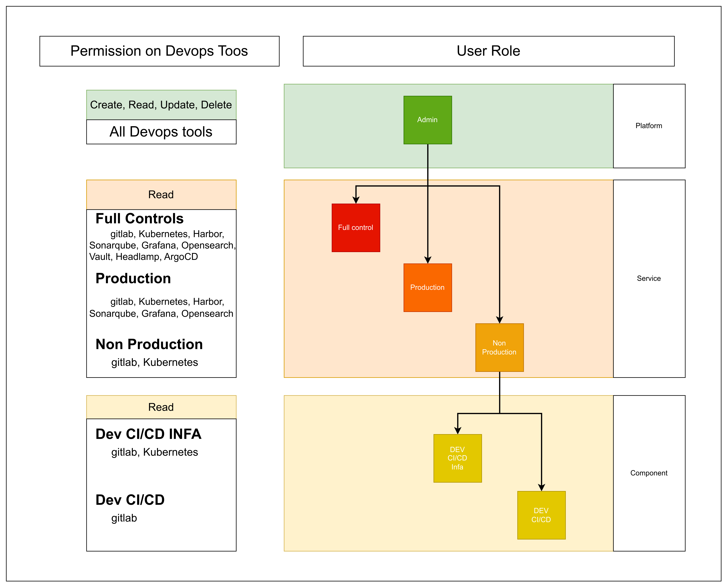This screenshot has width=728, height=588.
Task: Click the arrowhead pointing to Full control
Action: click(356, 200)
